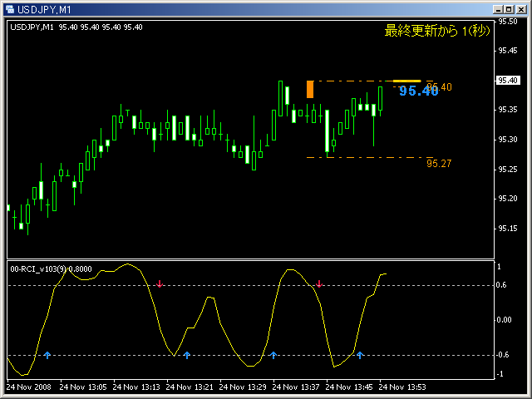Select the yellow horizontal line at 95.40
The image size is (532, 399).
(x=406, y=81)
